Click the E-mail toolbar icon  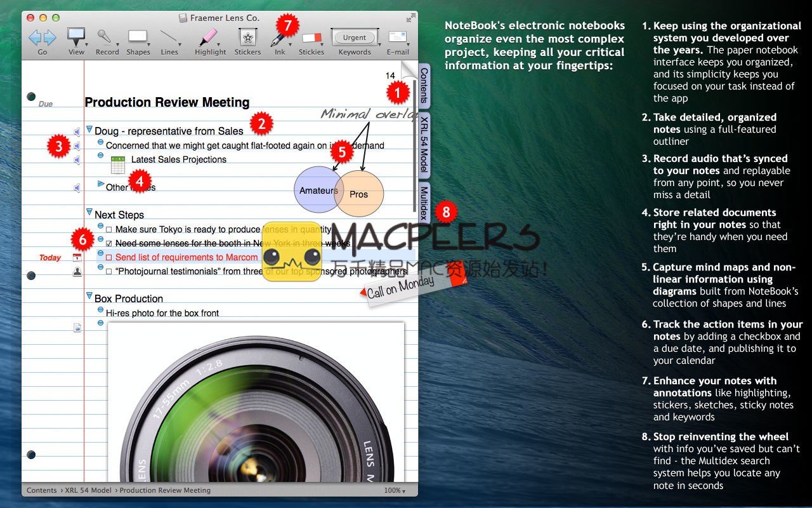tap(397, 37)
